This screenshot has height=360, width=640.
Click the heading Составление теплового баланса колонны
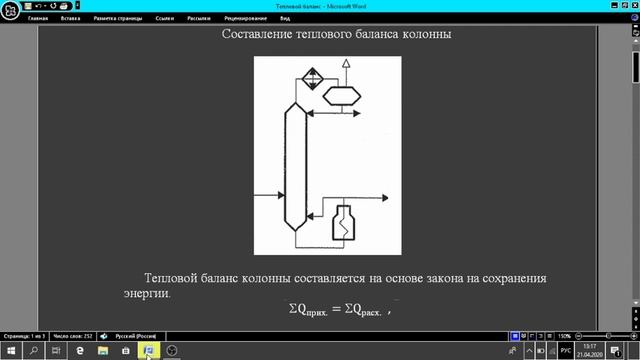pyautogui.click(x=336, y=34)
